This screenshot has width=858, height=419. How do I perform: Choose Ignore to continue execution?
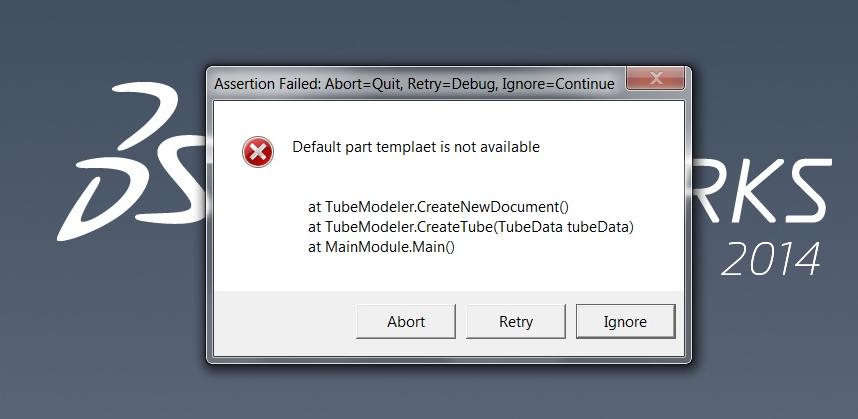pos(625,322)
